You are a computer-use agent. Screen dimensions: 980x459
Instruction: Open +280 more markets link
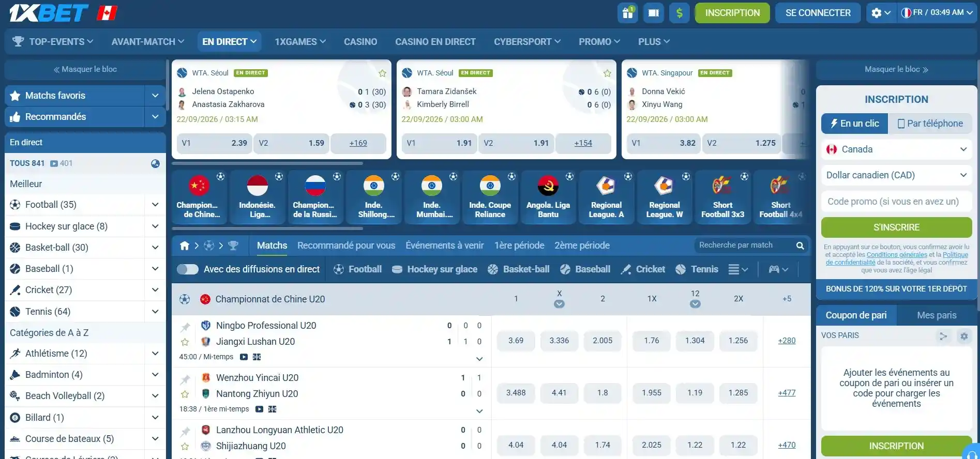tap(787, 341)
